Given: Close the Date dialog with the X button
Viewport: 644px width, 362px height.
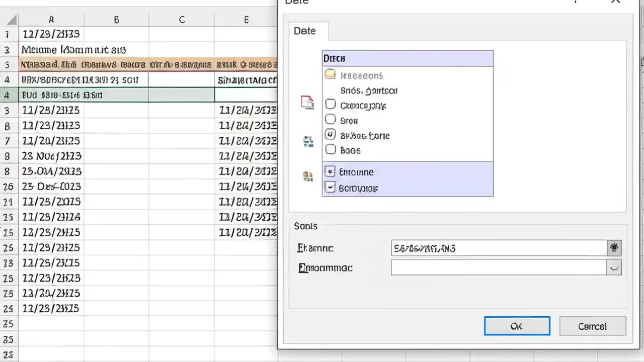Looking at the screenshot, I should coord(616,3).
